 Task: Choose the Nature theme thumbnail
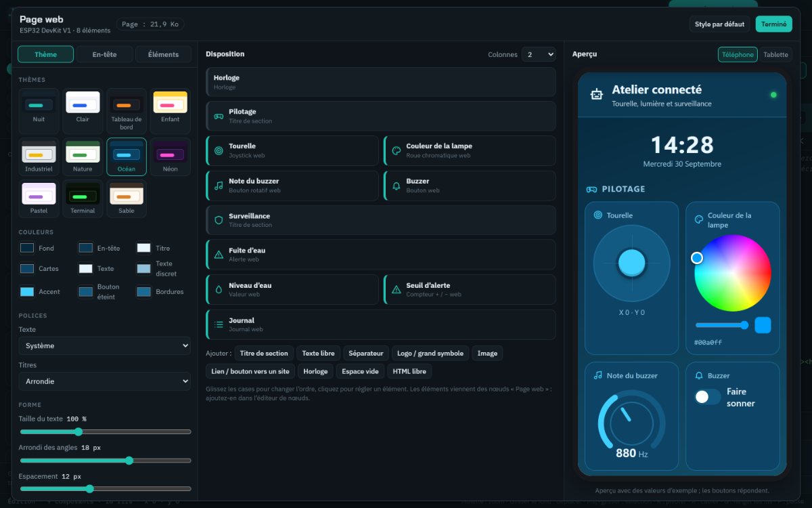(83, 156)
